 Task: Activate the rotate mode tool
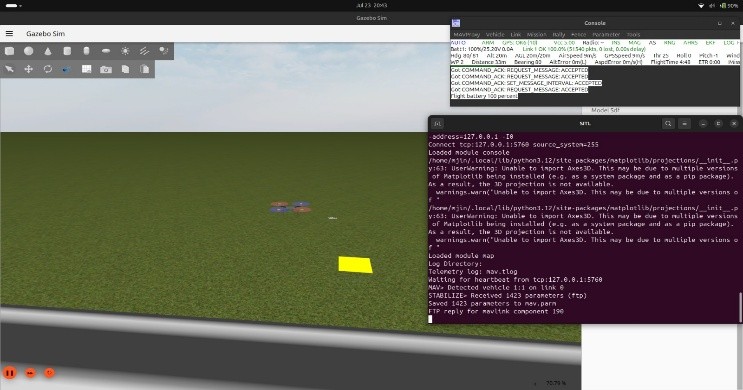point(48,69)
